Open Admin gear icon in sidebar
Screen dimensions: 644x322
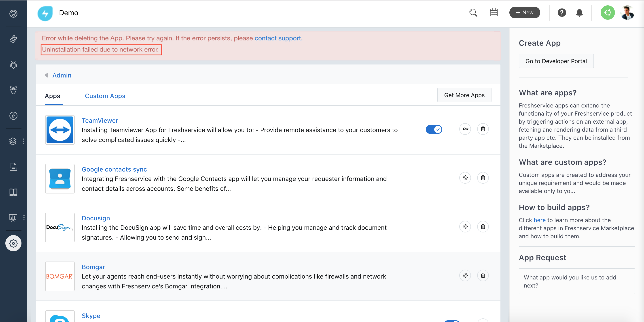tap(13, 243)
